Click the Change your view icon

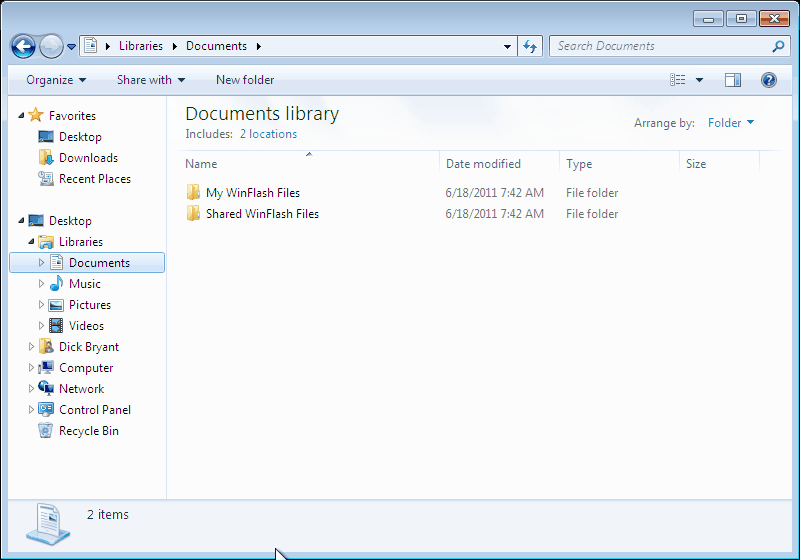[x=678, y=80]
